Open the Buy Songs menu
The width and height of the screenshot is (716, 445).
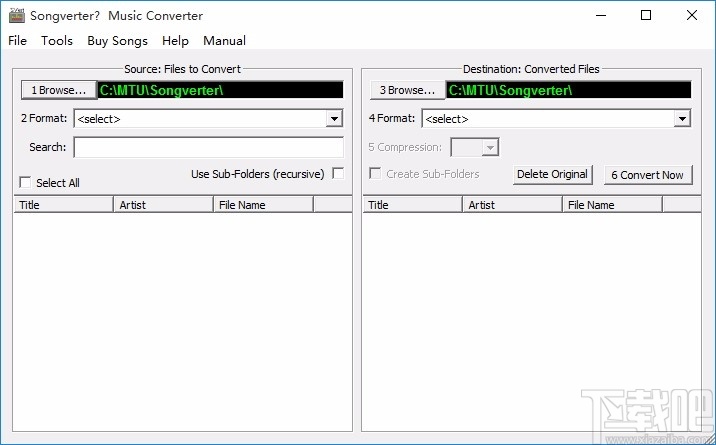click(117, 41)
